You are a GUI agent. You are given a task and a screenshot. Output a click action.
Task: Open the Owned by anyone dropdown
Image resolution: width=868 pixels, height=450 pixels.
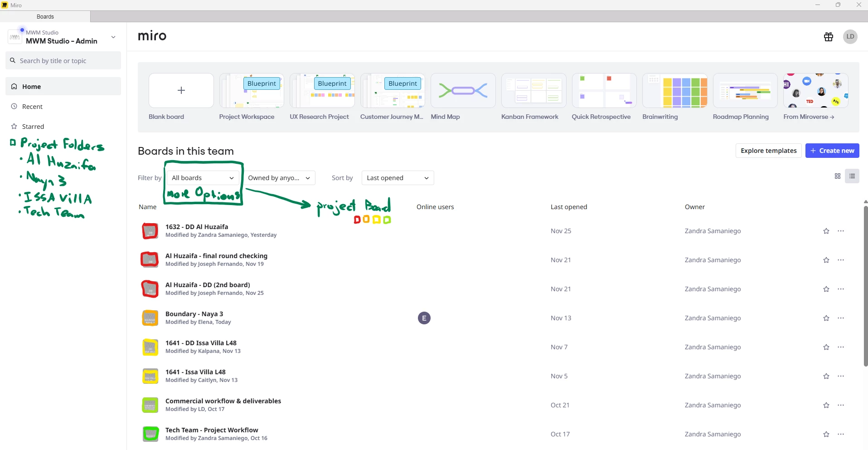(279, 178)
